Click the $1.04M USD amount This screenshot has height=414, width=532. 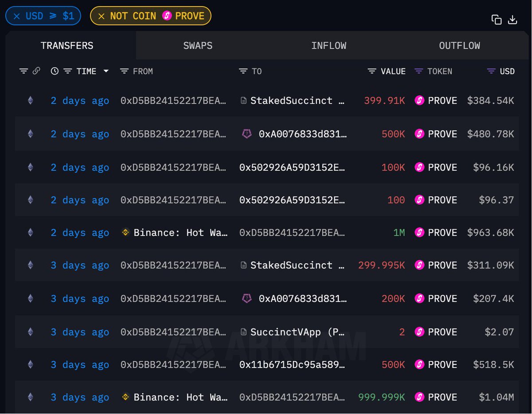(497, 397)
